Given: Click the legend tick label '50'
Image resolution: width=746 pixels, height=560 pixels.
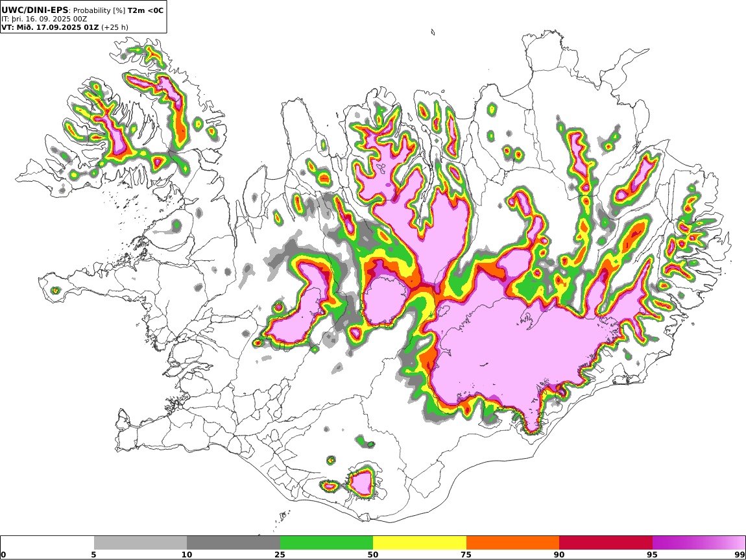Looking at the screenshot, I should click(373, 554).
